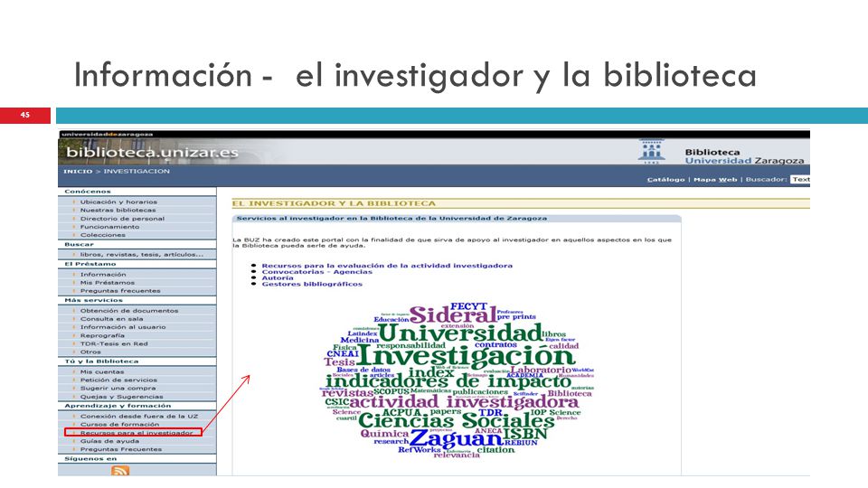Open Colecciones in sidebar

tap(102, 235)
